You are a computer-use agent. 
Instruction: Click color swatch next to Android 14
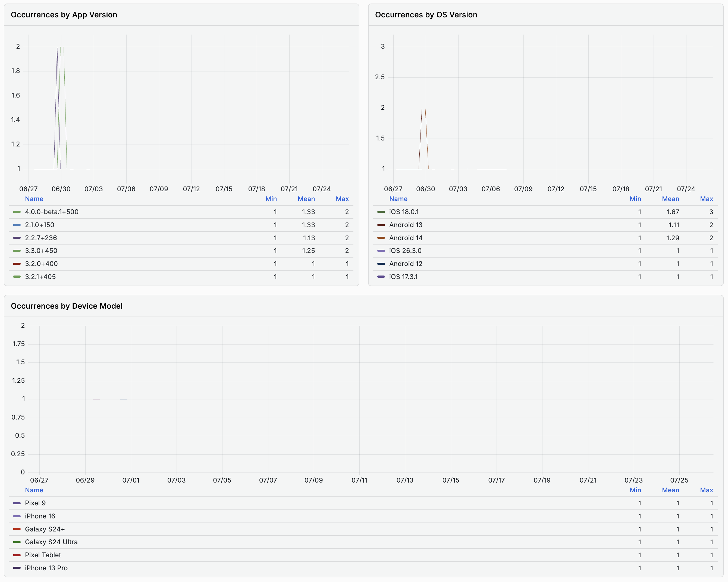381,238
